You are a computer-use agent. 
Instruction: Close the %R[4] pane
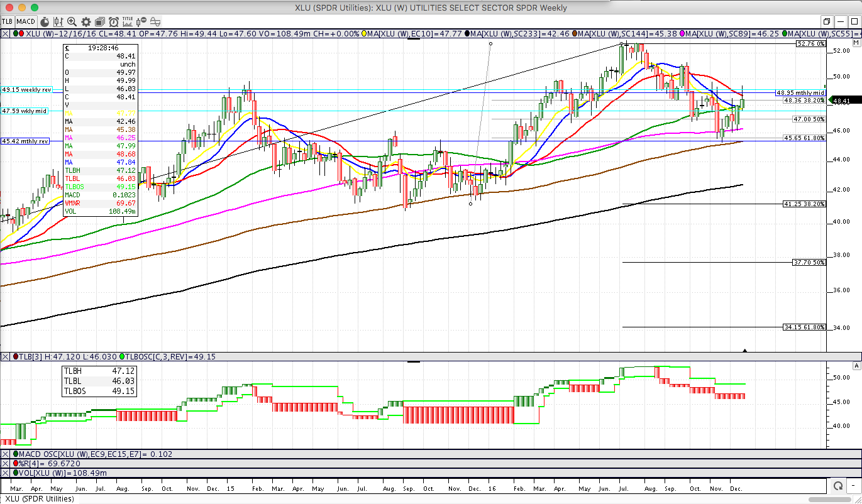pyautogui.click(x=5, y=463)
